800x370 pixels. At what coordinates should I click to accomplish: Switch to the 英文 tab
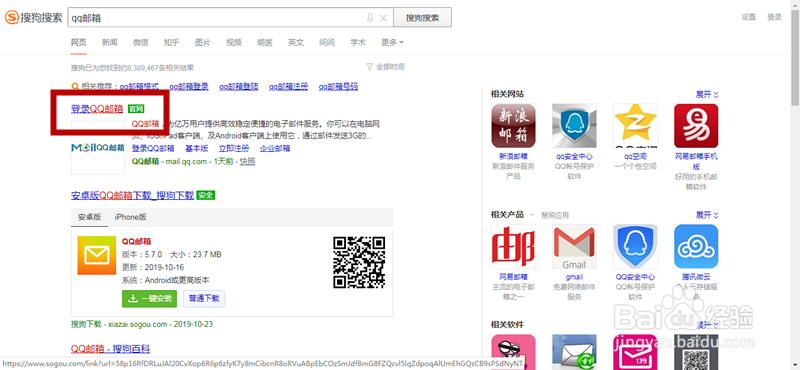[x=296, y=42]
